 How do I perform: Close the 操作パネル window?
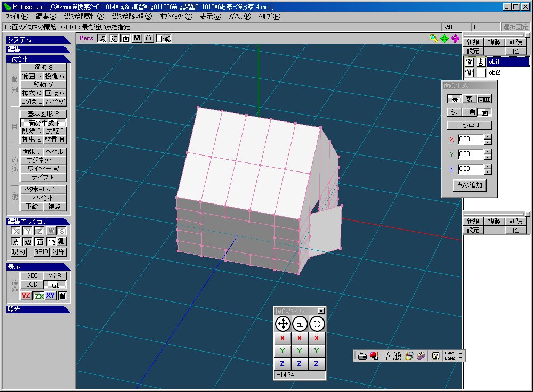(x=321, y=311)
